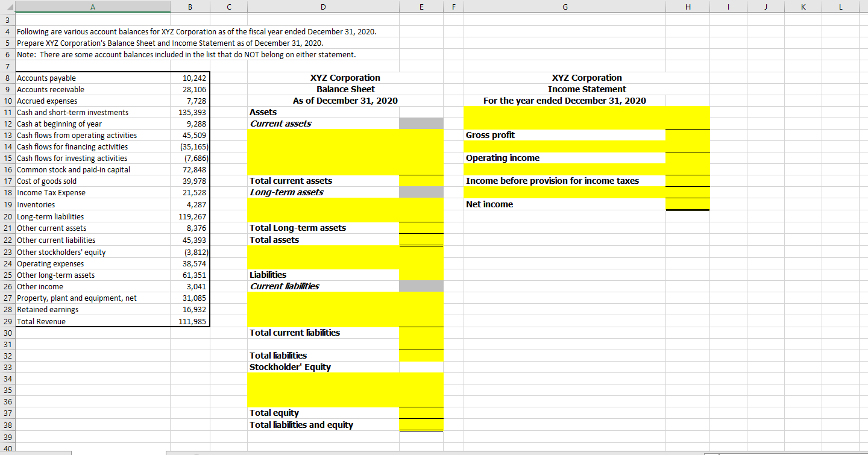Select the gray cell next to Current assets
Viewport: 868px width, 455px height.
coord(421,124)
